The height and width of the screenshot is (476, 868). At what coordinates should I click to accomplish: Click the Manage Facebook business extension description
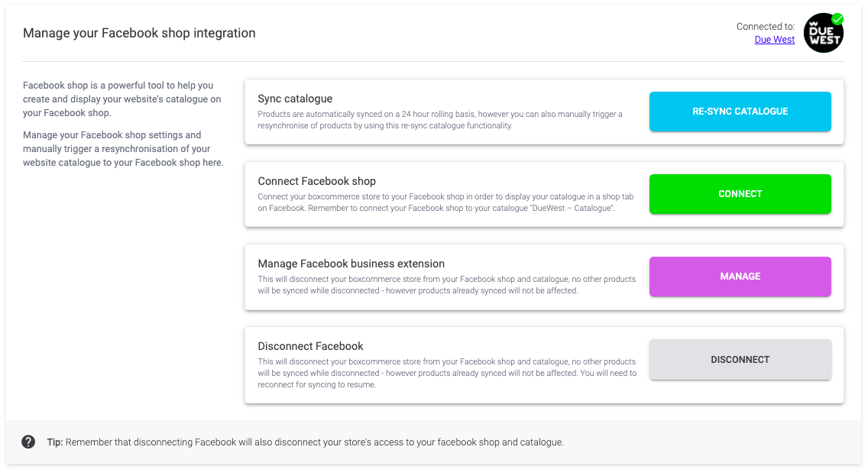pos(447,284)
